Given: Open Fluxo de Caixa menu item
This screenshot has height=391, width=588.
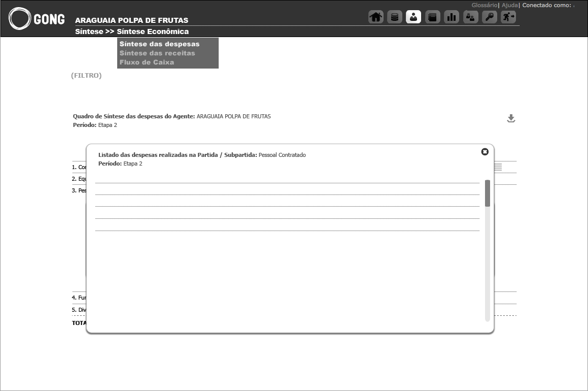Looking at the screenshot, I should tap(147, 62).
